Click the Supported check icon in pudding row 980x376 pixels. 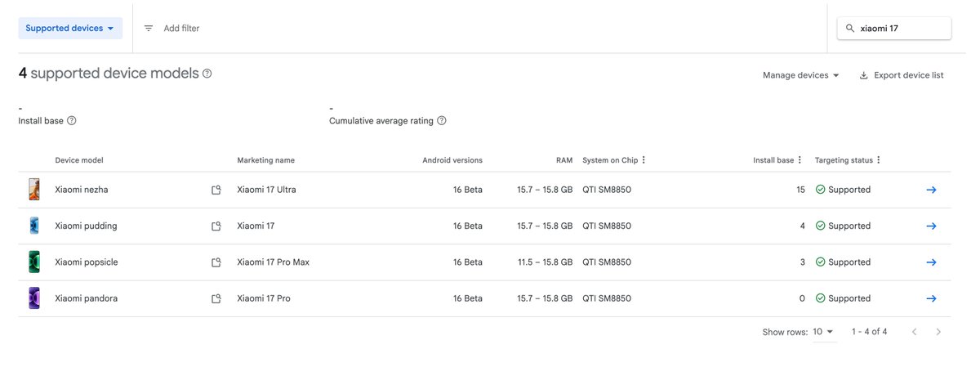point(820,226)
